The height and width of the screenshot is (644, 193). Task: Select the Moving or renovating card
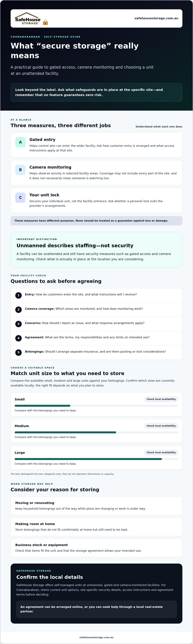(96, 506)
